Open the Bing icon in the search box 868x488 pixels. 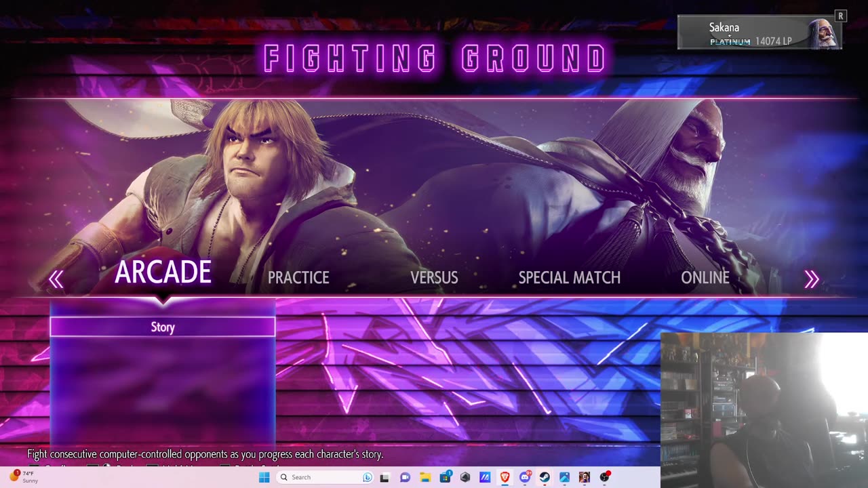367,477
